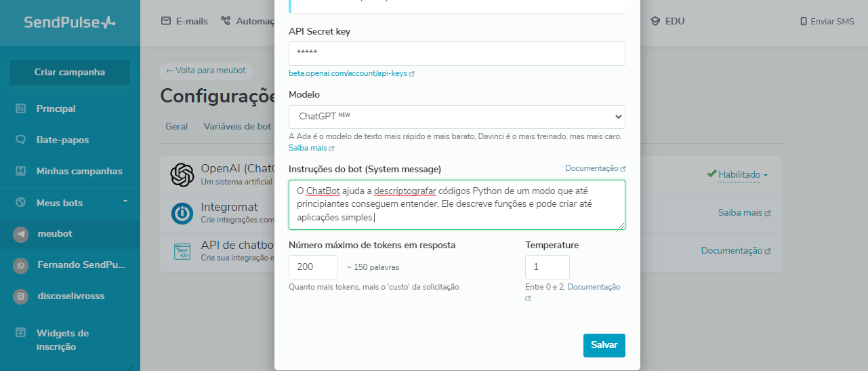Expand the Habilitado status dropdown
Image resolution: width=868 pixels, height=371 pixels.
point(743,175)
